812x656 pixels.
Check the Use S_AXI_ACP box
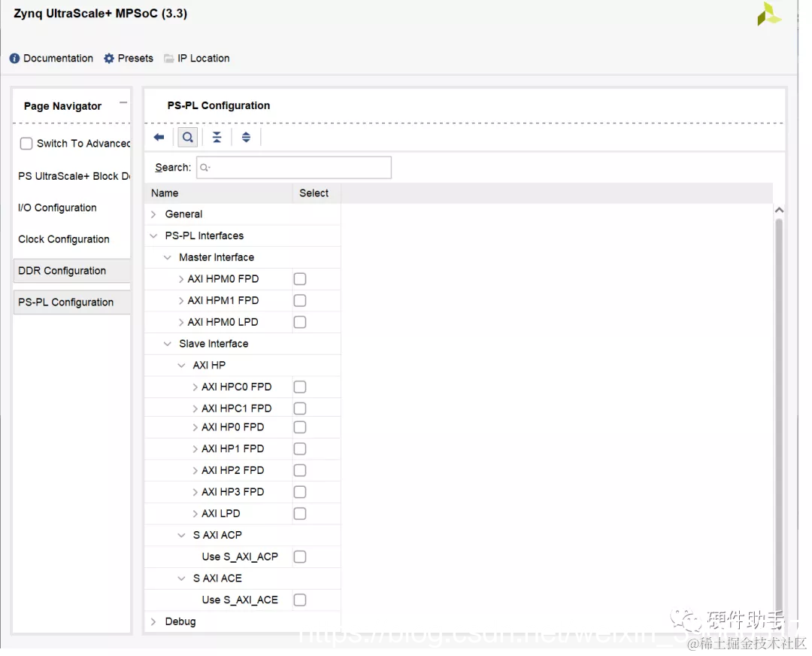[300, 557]
